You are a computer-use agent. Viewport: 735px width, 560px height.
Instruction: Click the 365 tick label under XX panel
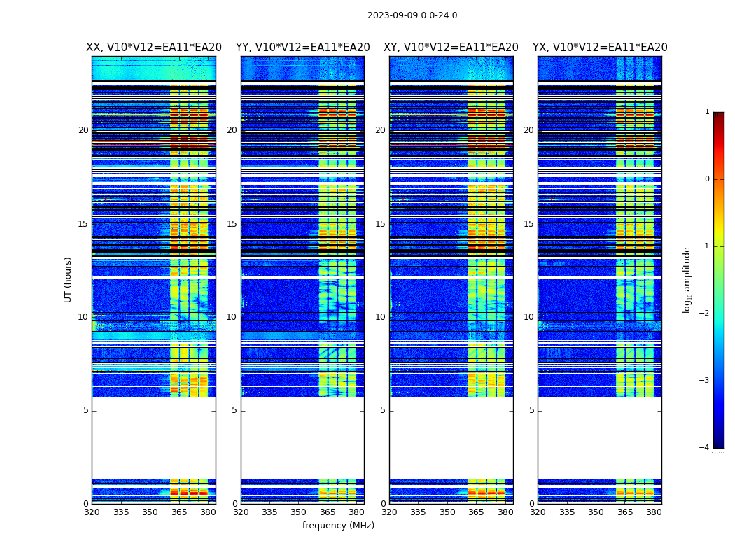(178, 512)
